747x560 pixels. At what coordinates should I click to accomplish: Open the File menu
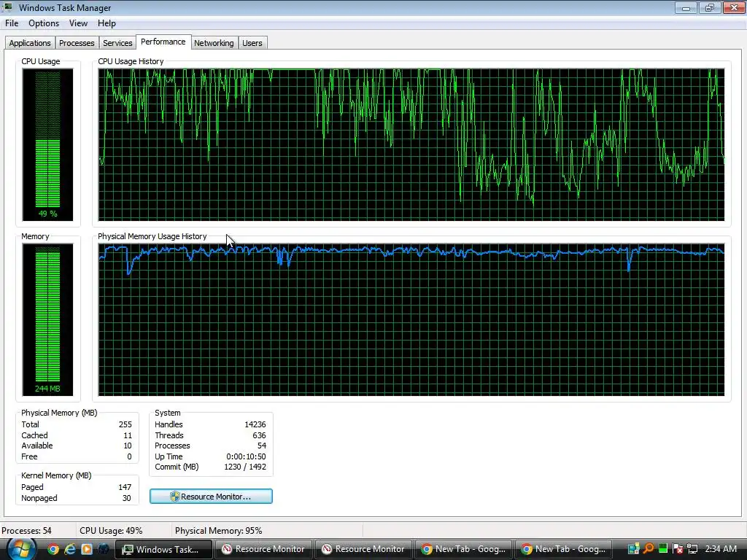pos(12,23)
